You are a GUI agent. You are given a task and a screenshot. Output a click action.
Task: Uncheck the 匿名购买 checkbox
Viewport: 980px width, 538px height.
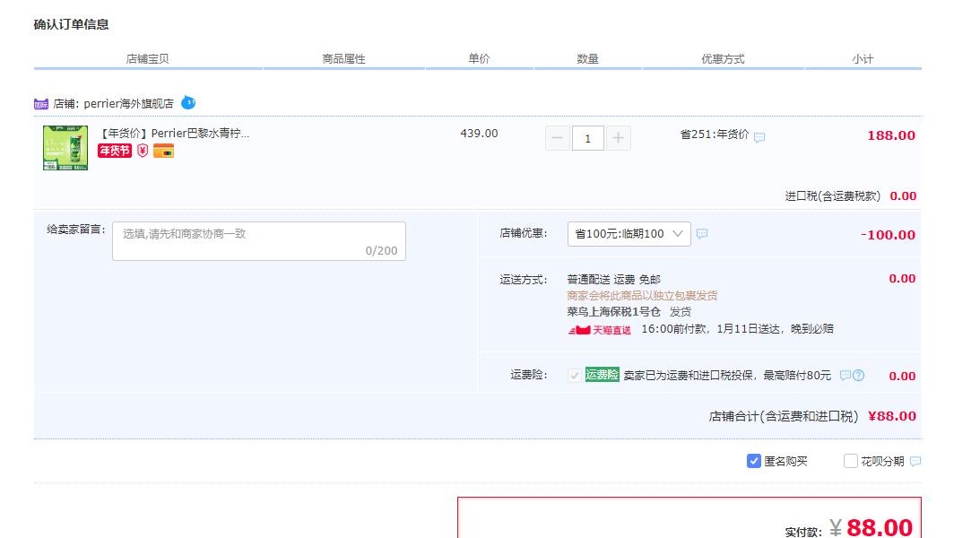[754, 461]
